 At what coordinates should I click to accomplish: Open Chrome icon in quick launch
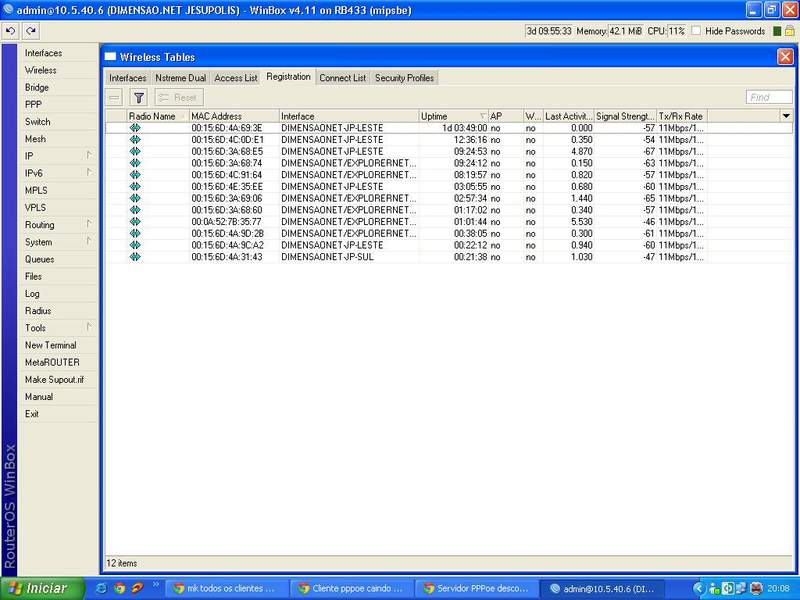(x=119, y=588)
